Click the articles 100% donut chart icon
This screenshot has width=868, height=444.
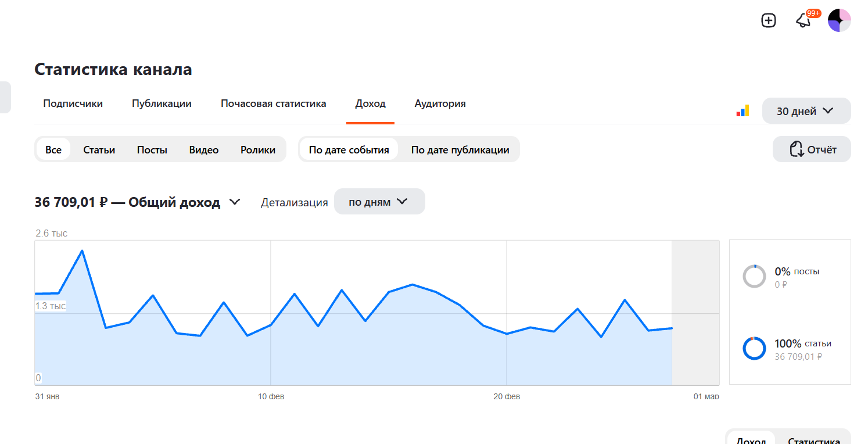click(754, 348)
